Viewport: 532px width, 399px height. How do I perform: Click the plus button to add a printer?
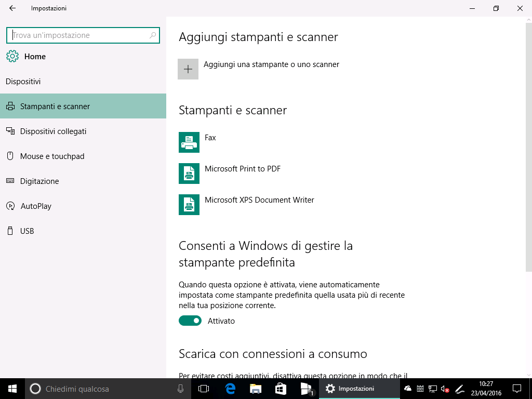pos(188,69)
